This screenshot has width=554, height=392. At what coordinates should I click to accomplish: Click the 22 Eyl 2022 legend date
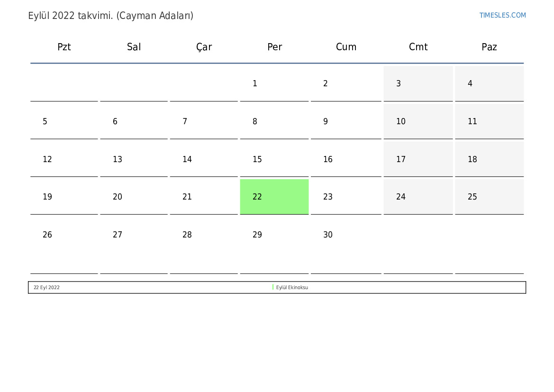click(x=46, y=287)
